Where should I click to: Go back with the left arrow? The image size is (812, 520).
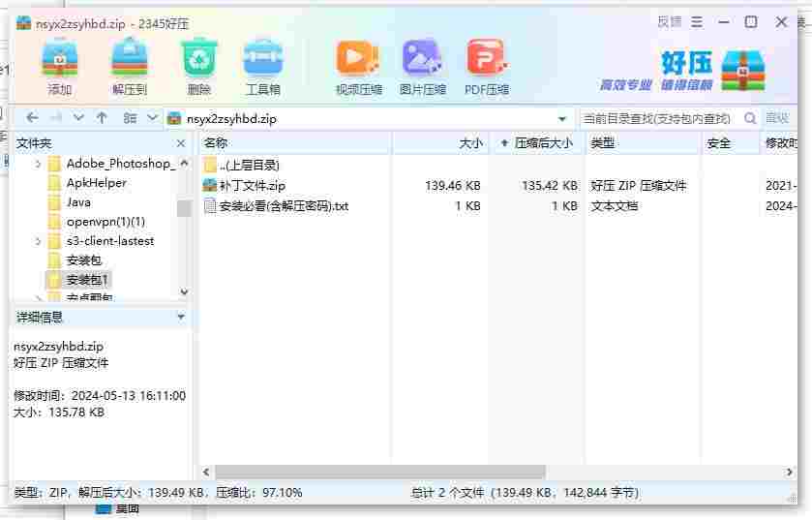click(32, 118)
